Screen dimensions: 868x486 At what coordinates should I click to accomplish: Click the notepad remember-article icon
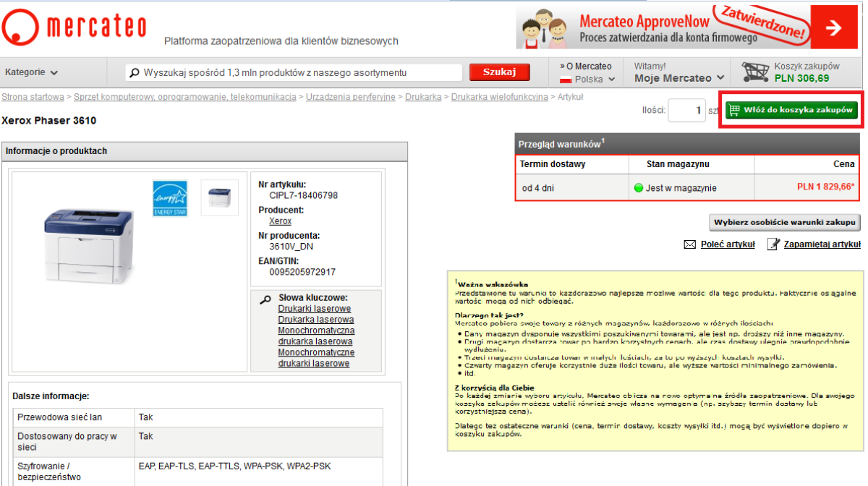coord(773,244)
